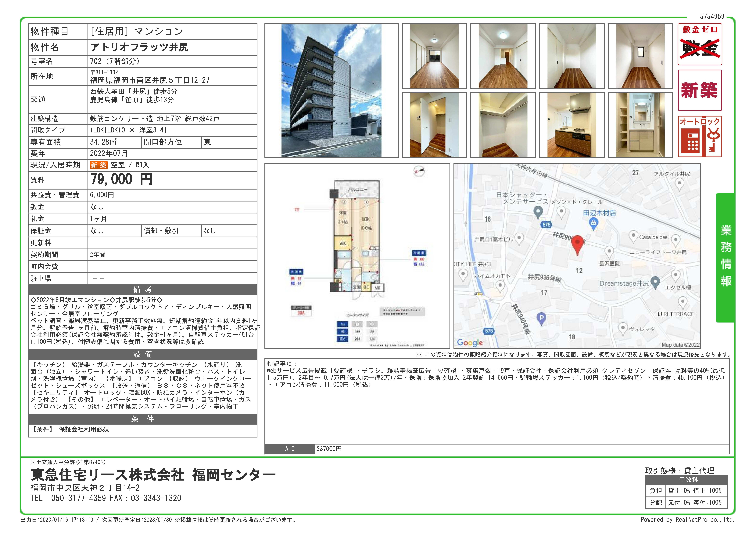Open the photo of the open closet door
The width and height of the screenshot is (756, 535).
click(434, 125)
